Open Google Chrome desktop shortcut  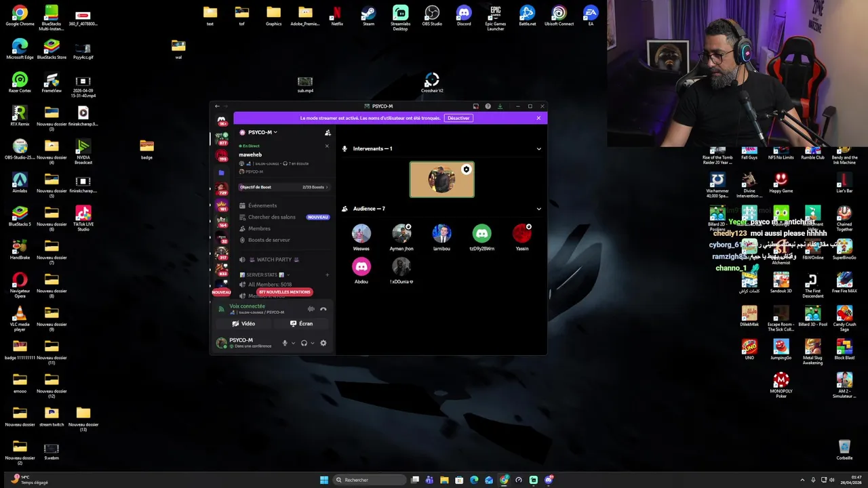tap(20, 16)
